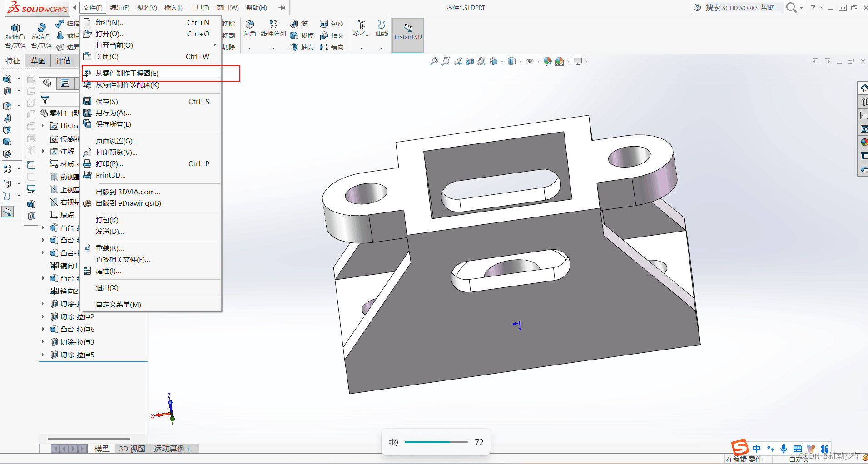Click the Zoom to Fit view icon

click(434, 61)
